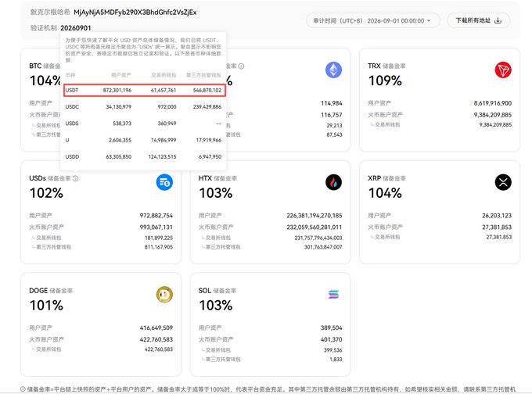Click the XRP 104% reserve ratio
Image resolution: width=532 pixels, height=394 pixels.
tap(385, 193)
